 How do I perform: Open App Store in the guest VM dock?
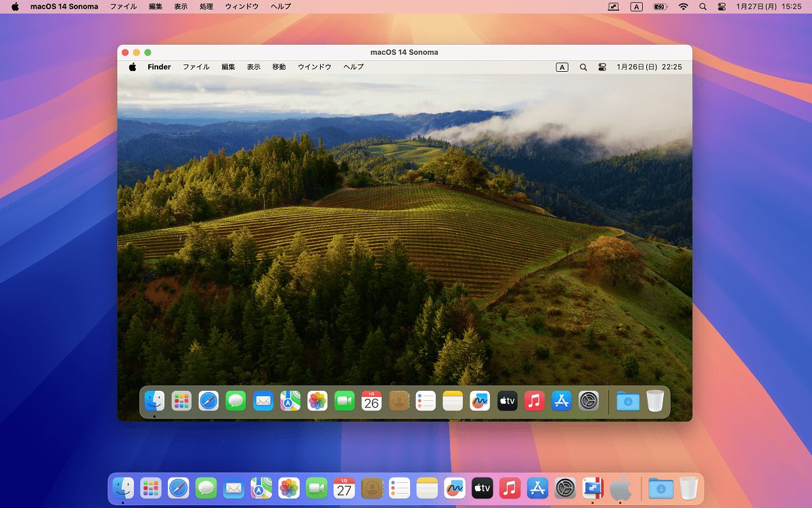point(562,401)
